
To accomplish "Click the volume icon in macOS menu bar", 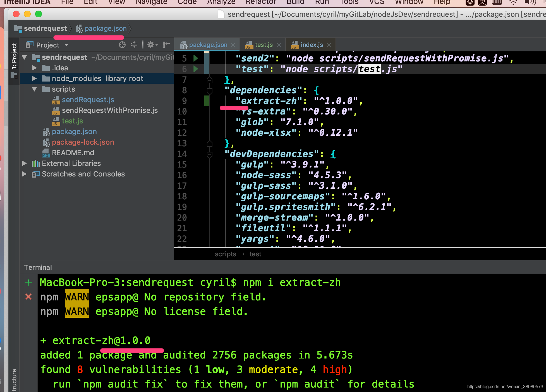I will coord(530,3).
